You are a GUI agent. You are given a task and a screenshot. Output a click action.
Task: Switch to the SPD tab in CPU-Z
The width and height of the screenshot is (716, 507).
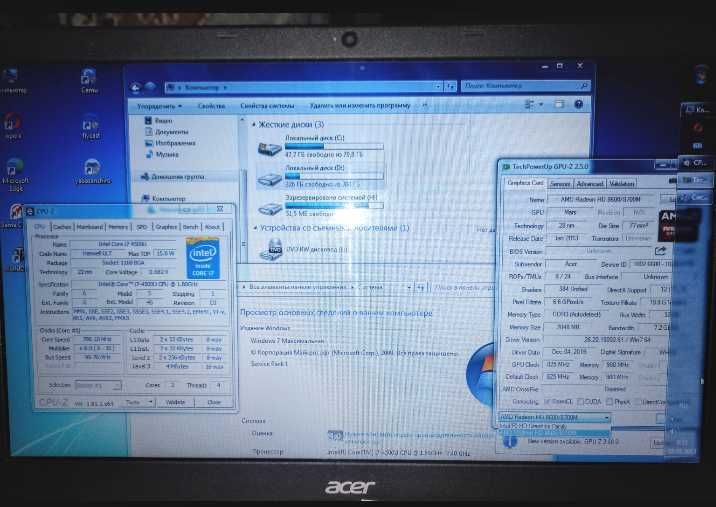coord(142,227)
